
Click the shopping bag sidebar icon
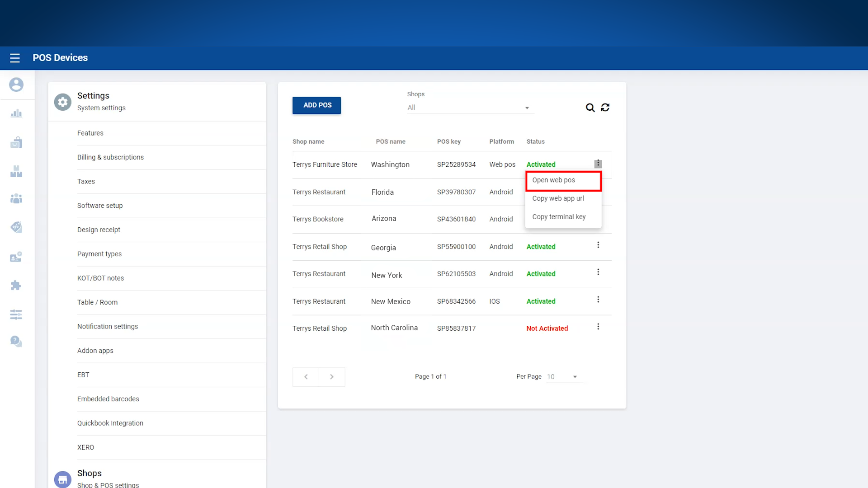point(16,142)
